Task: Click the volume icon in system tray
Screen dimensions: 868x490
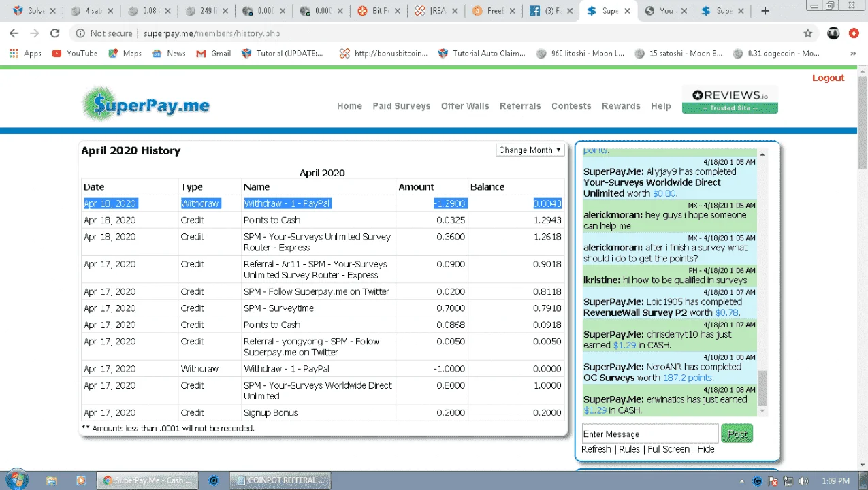Action: coord(803,480)
